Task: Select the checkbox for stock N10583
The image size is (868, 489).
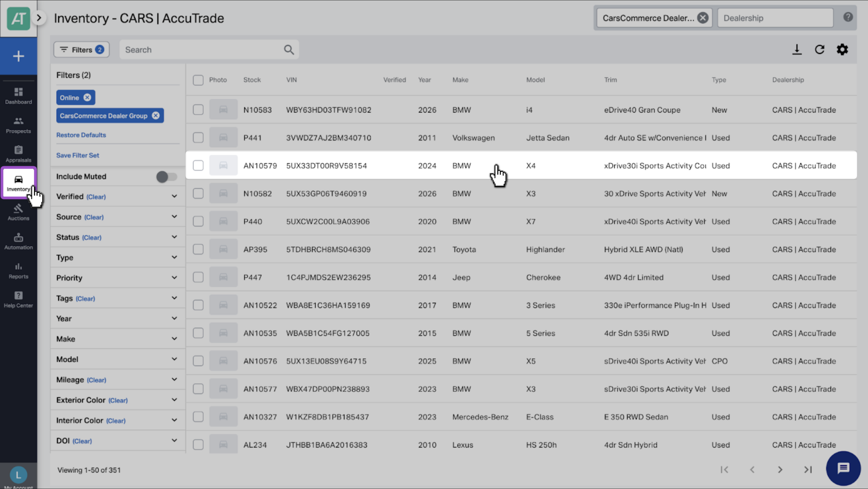Action: (x=198, y=109)
